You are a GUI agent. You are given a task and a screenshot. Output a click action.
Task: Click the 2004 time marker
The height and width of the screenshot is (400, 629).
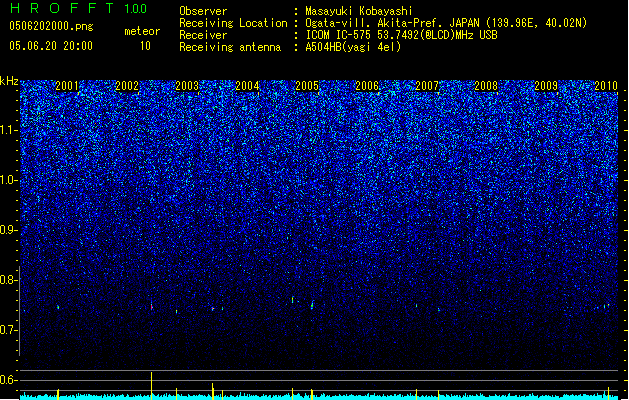[x=247, y=86]
